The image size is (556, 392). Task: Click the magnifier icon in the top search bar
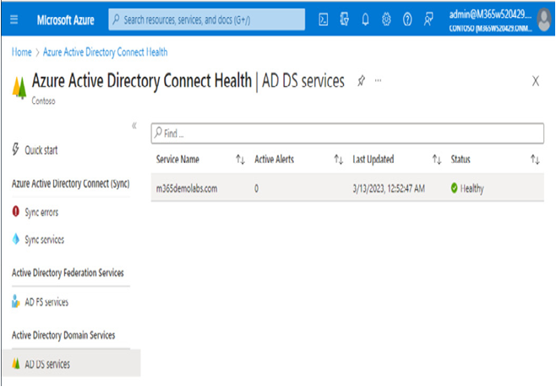(116, 19)
